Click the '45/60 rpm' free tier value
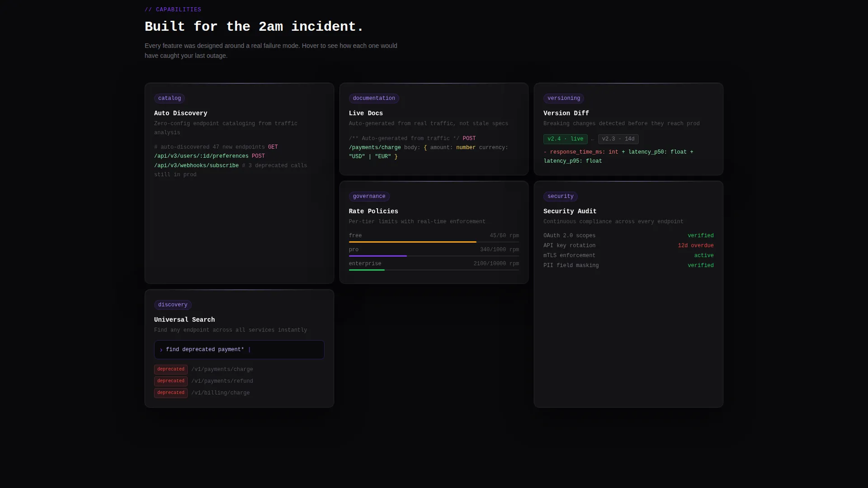The width and height of the screenshot is (868, 488). pos(504,236)
